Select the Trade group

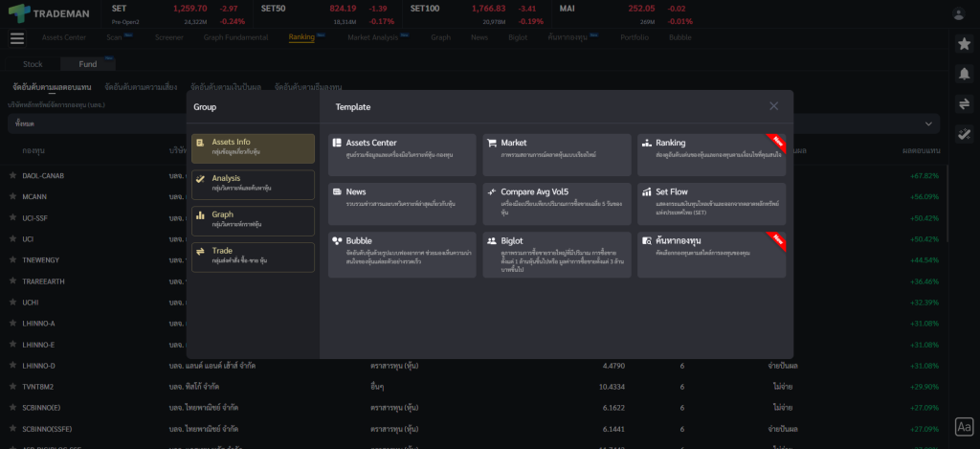[253, 258]
